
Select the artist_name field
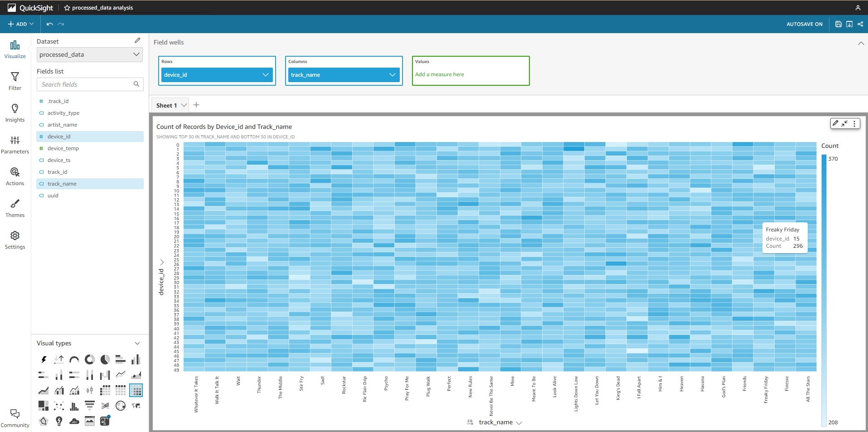pos(90,125)
